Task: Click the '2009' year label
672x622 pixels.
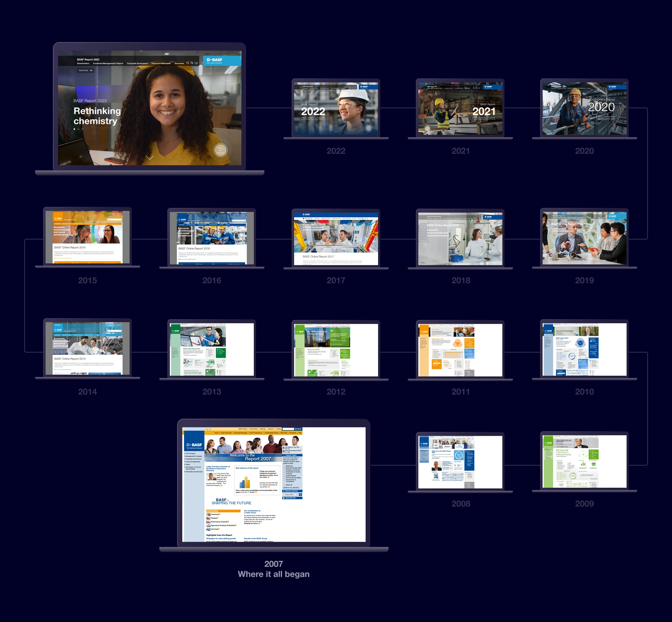Action: coord(584,504)
